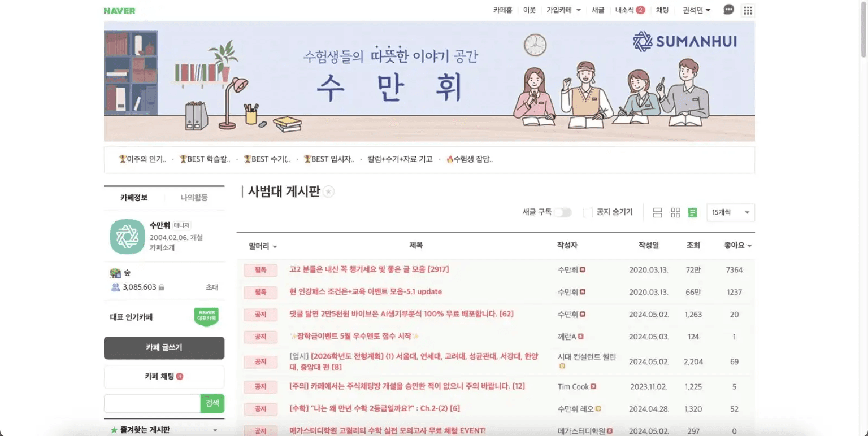The width and height of the screenshot is (868, 436).
Task: Click the member count lock icon
Action: [x=161, y=287]
